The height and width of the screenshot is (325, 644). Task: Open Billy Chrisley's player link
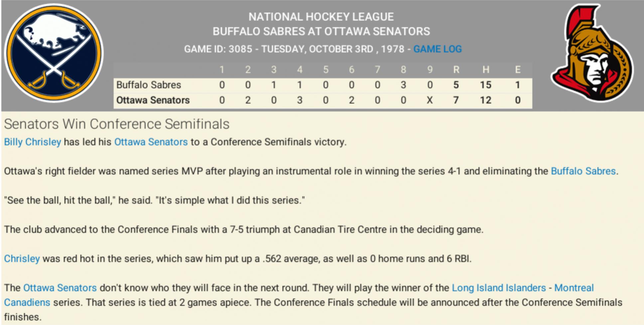pyautogui.click(x=33, y=142)
